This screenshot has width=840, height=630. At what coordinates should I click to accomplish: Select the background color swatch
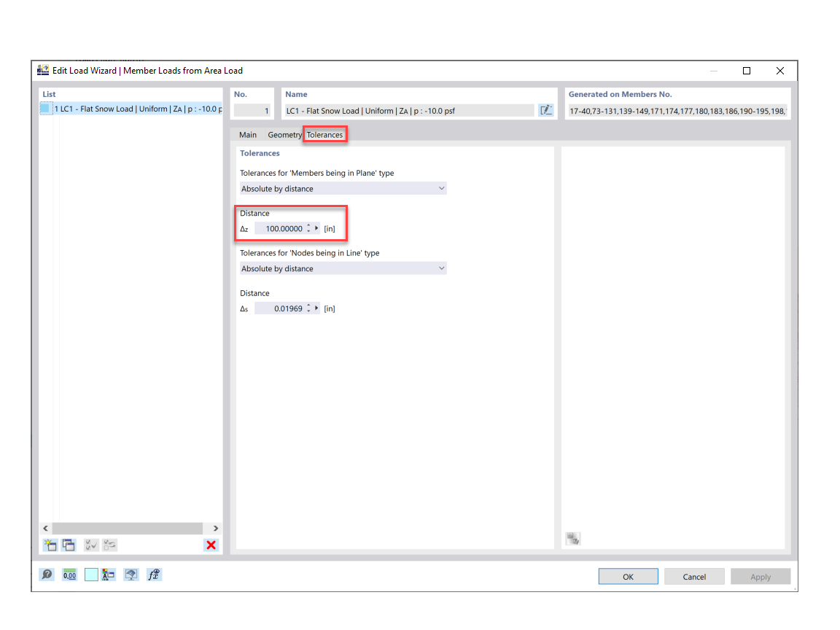[91, 575]
